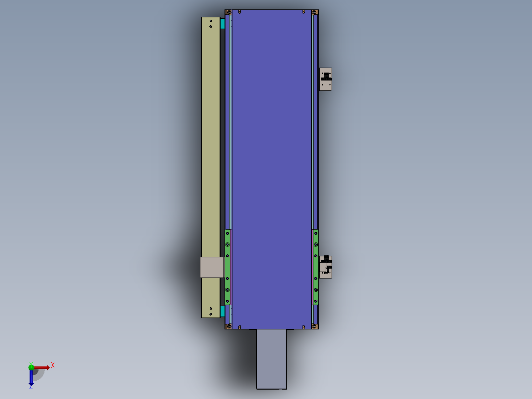Select the top-left corner fastener of the frame
Screen dimensions: 532x399
point(228,12)
